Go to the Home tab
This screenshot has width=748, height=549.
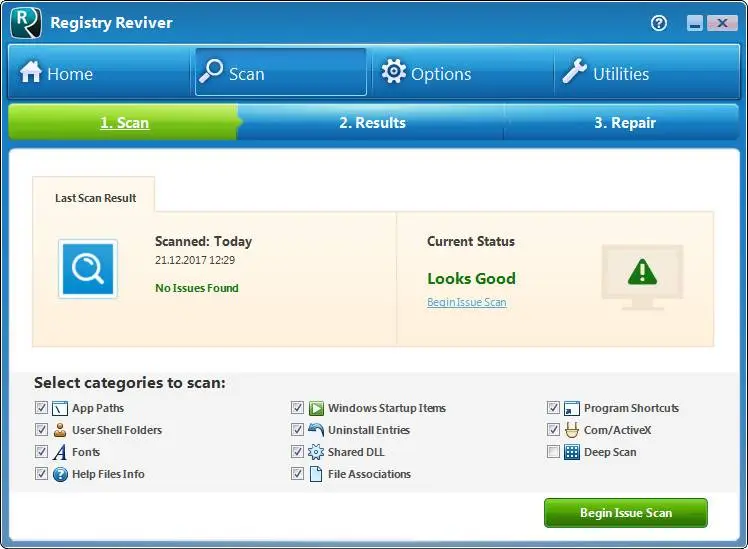100,72
